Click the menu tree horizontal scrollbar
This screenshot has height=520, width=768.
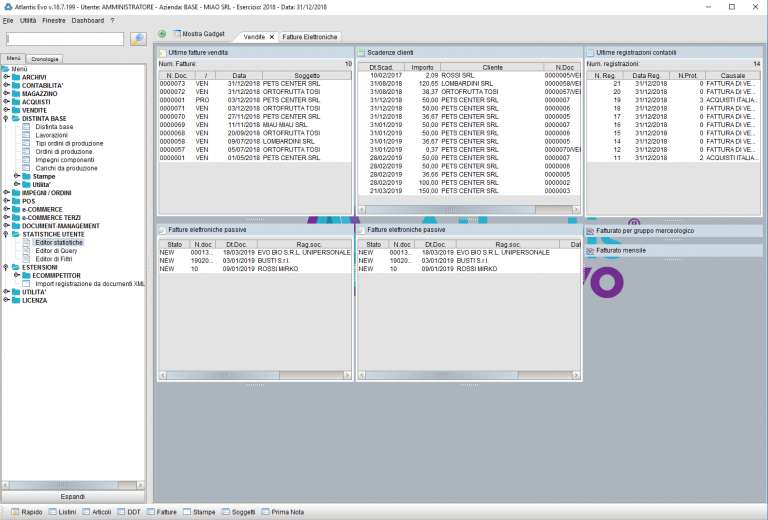click(73, 485)
